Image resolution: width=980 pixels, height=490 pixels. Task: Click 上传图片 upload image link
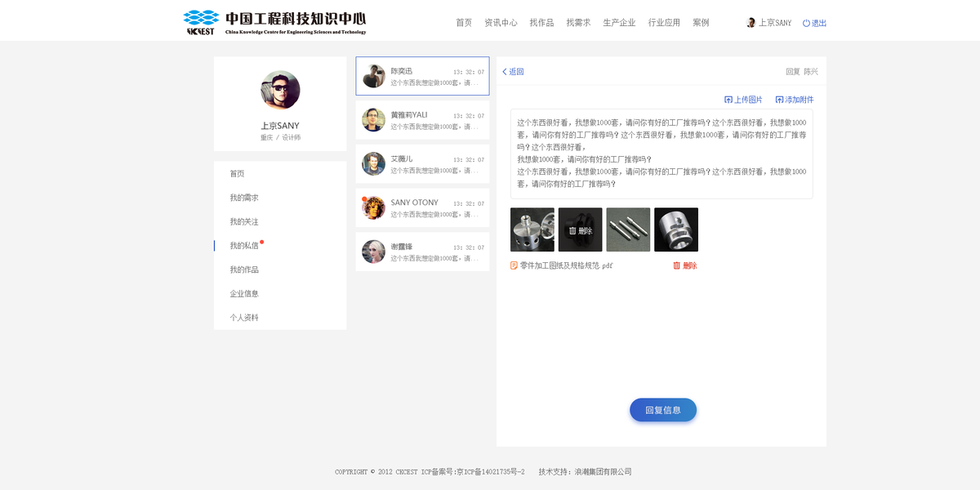(743, 100)
